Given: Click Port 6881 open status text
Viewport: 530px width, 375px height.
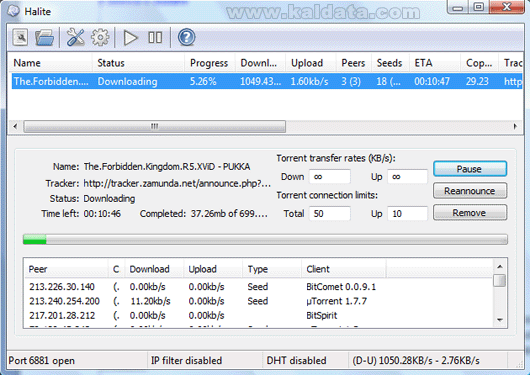Looking at the screenshot, I should point(42,360).
